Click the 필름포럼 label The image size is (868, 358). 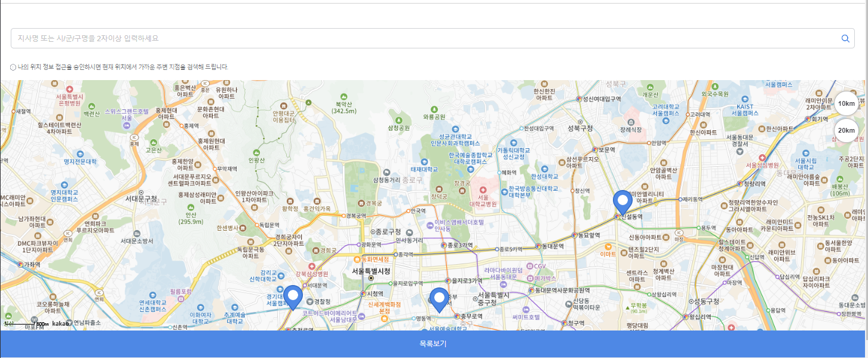click(180, 291)
